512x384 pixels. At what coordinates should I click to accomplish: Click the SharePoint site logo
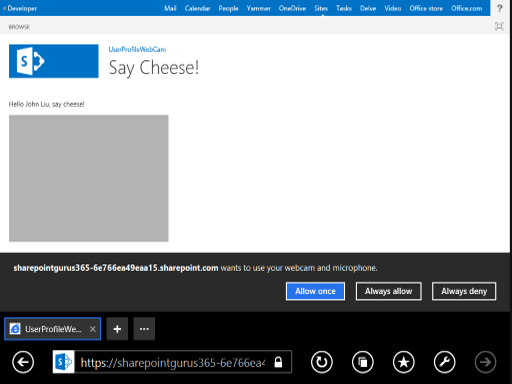pos(54,61)
